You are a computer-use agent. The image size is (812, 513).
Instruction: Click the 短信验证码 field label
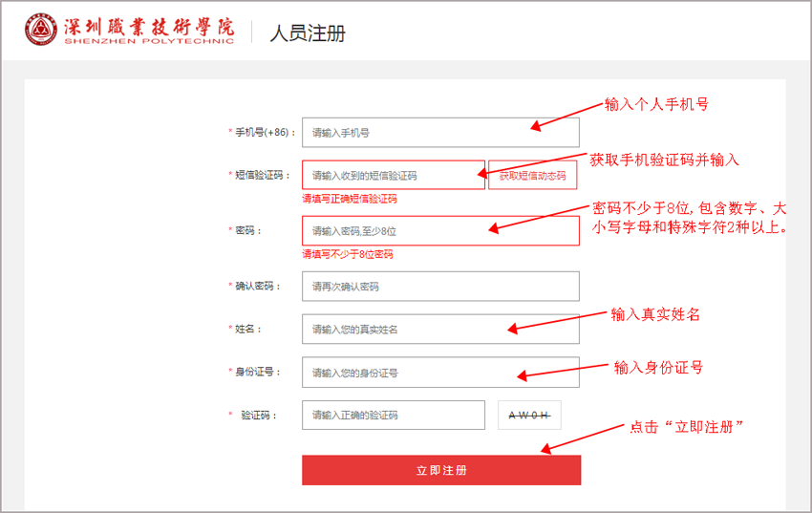coord(260,176)
